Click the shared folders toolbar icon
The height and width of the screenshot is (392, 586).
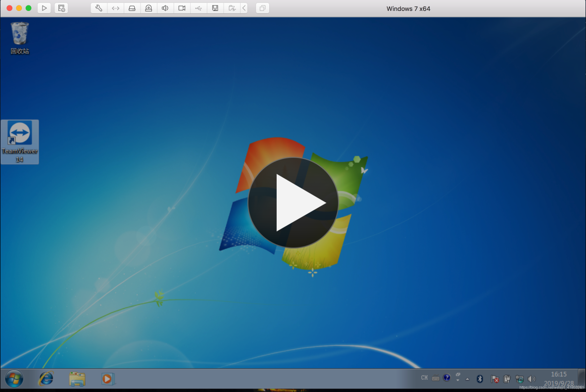(x=232, y=8)
